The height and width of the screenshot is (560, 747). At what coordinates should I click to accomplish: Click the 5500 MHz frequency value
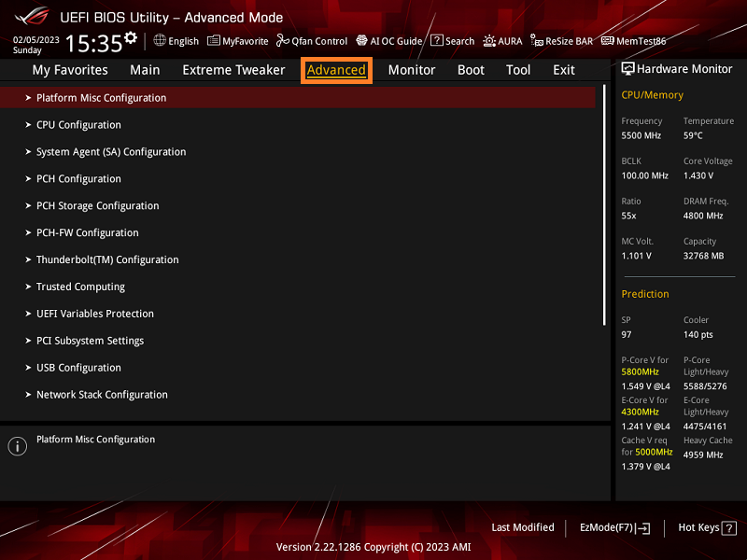[x=641, y=135]
